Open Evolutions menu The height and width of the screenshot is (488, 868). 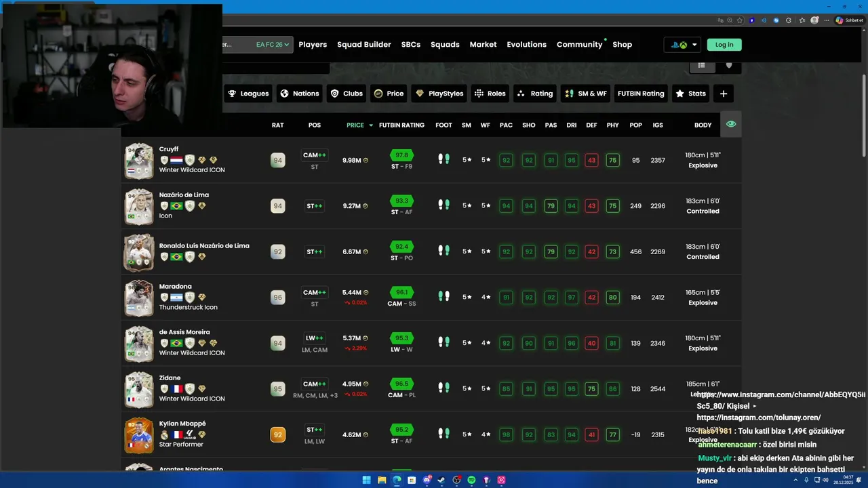[x=526, y=45]
